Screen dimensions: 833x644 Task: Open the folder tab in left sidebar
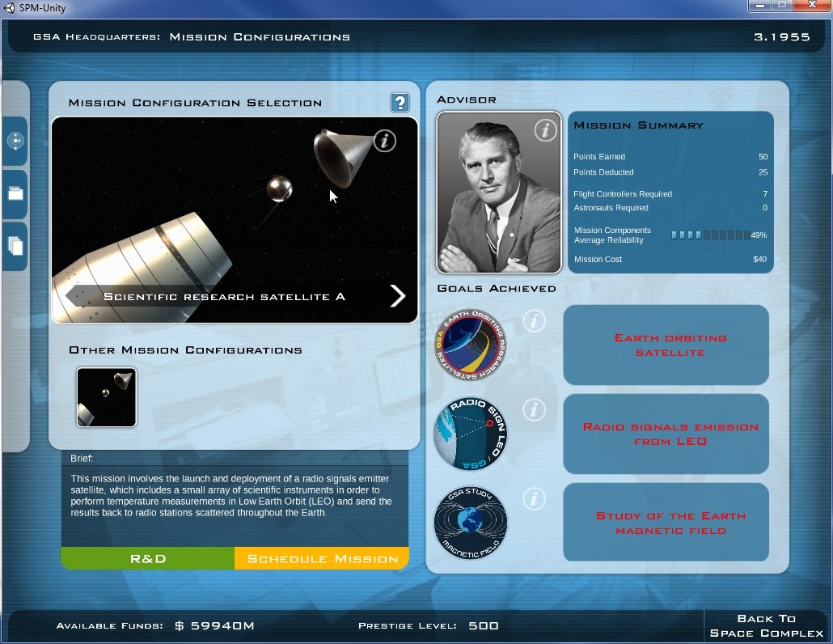tap(15, 194)
